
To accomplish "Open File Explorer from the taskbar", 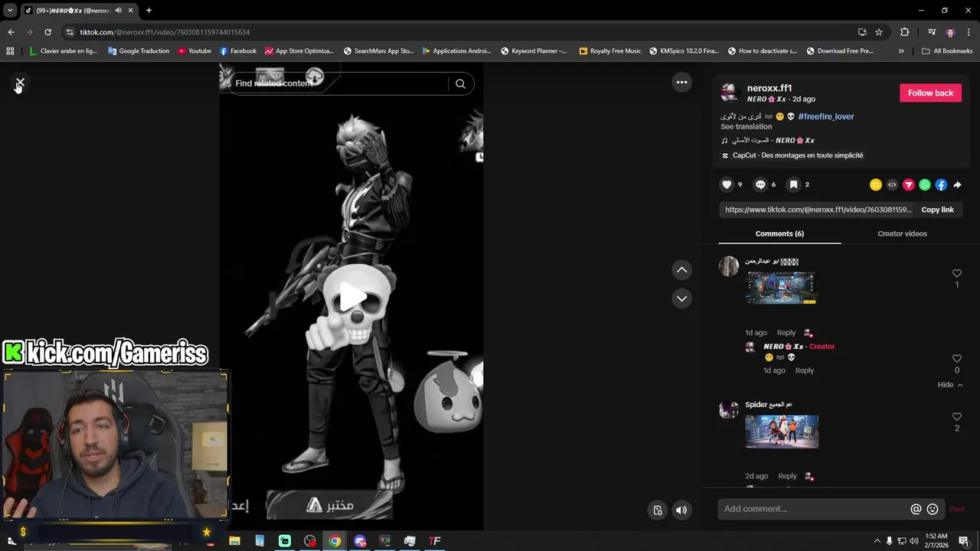I will pyautogui.click(x=234, y=541).
